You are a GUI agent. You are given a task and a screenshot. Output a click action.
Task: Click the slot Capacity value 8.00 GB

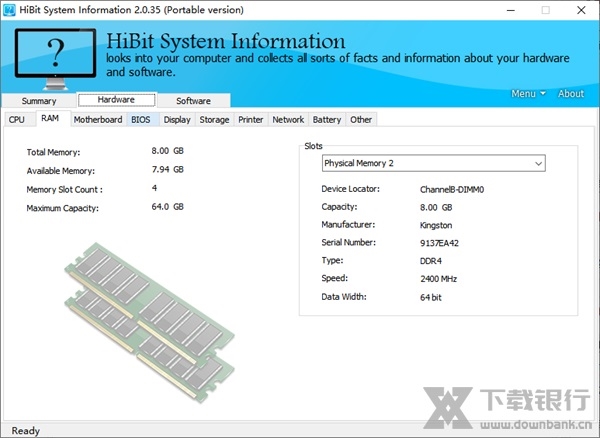[x=436, y=207]
